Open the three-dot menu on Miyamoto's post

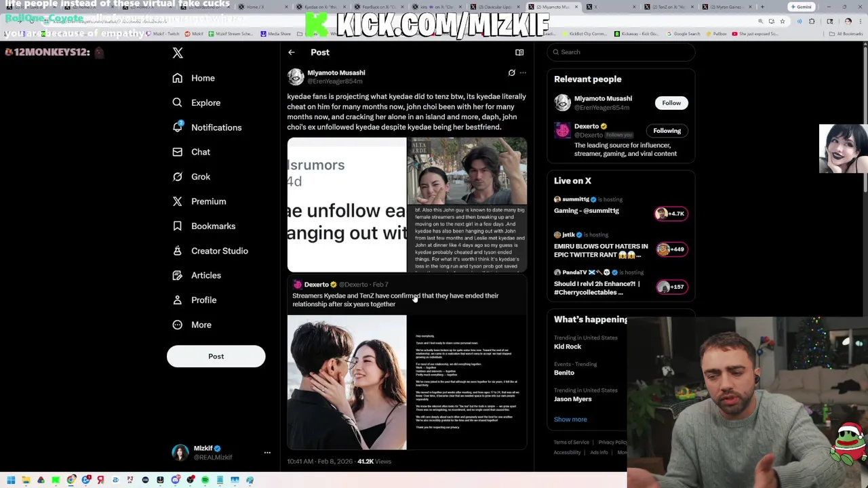[x=523, y=73]
